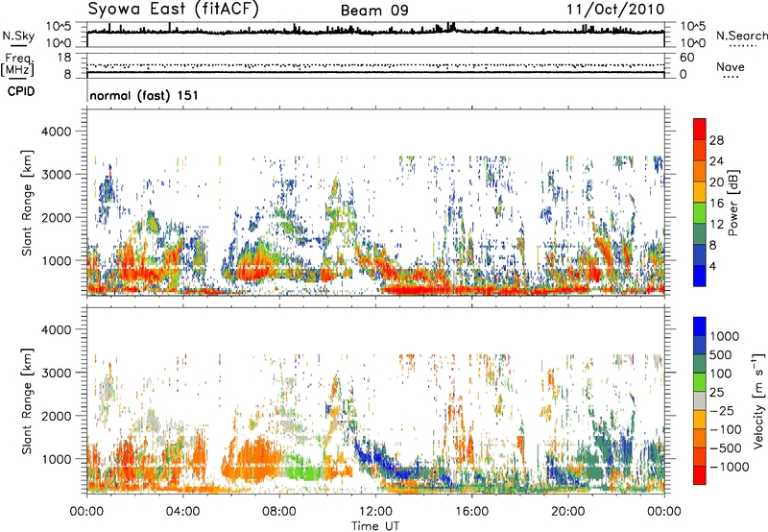The height and width of the screenshot is (532, 768).
Task: Click the '-1000' velocity colorbar tick label
Action: click(x=729, y=467)
